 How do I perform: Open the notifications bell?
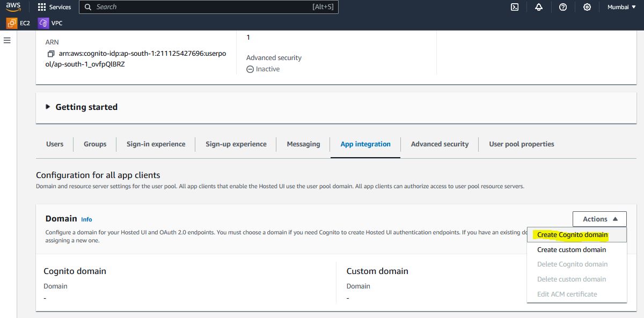539,7
